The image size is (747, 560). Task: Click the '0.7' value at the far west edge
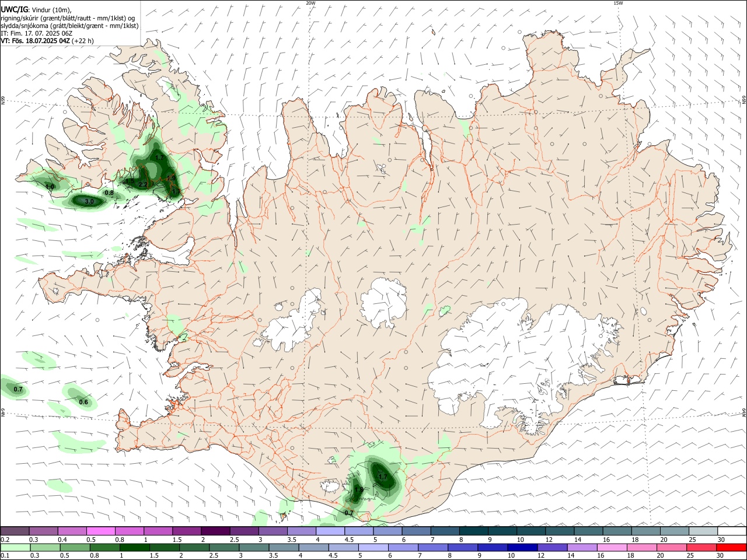18,389
